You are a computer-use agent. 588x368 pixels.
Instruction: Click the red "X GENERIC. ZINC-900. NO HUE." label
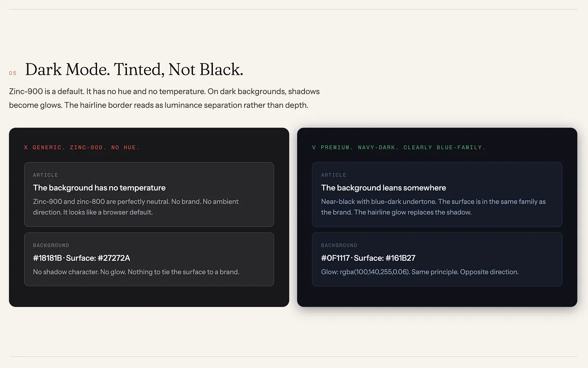click(x=82, y=148)
